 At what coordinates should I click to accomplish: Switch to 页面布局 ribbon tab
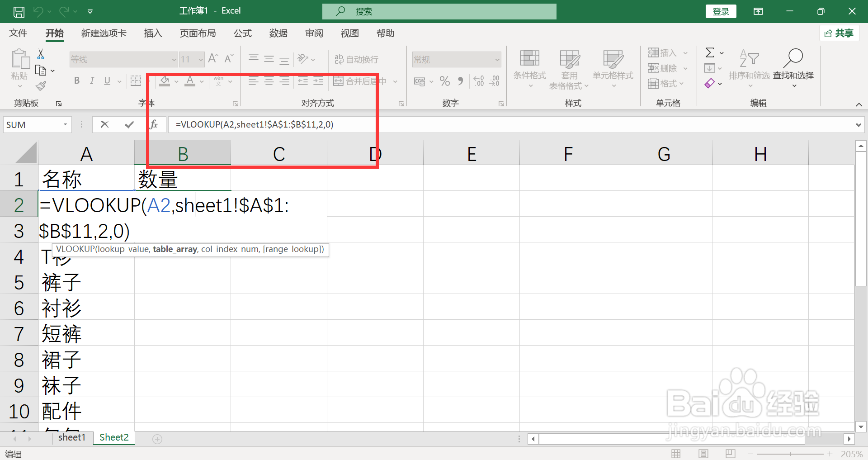[198, 33]
